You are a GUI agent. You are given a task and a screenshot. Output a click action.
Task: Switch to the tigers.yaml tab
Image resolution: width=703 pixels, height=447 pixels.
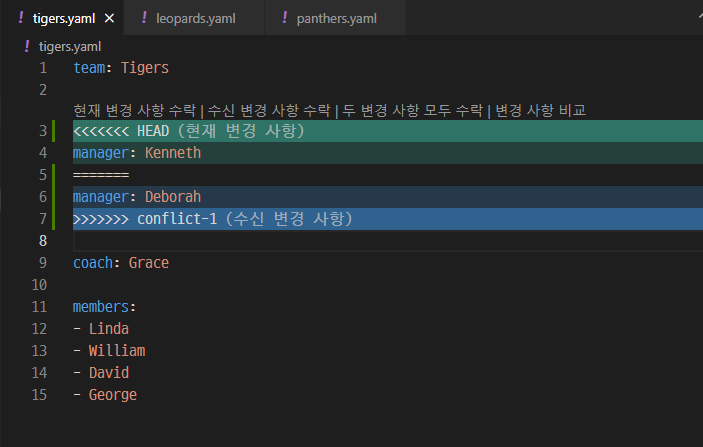64,18
